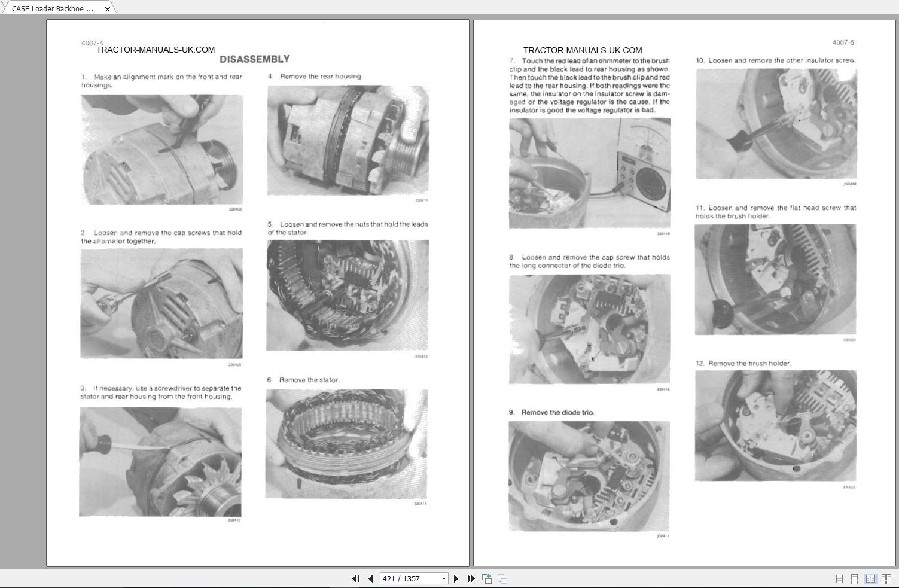Screen dimensions: 899x588
Task: Click the page number field showing 421 / 1357
Action: click(410, 578)
